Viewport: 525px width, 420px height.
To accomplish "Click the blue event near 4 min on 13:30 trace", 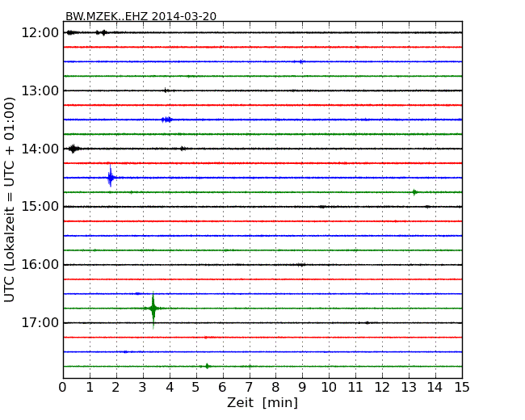I will (166, 120).
